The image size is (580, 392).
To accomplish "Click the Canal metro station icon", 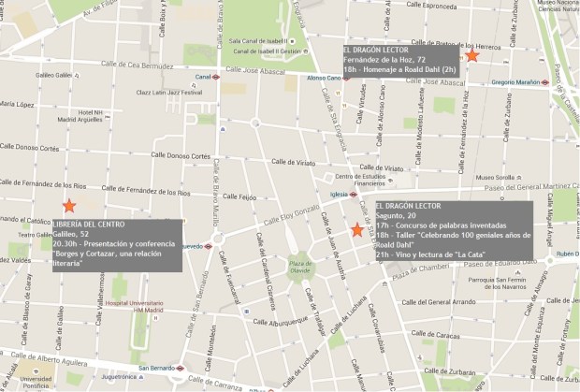I will (216, 78).
